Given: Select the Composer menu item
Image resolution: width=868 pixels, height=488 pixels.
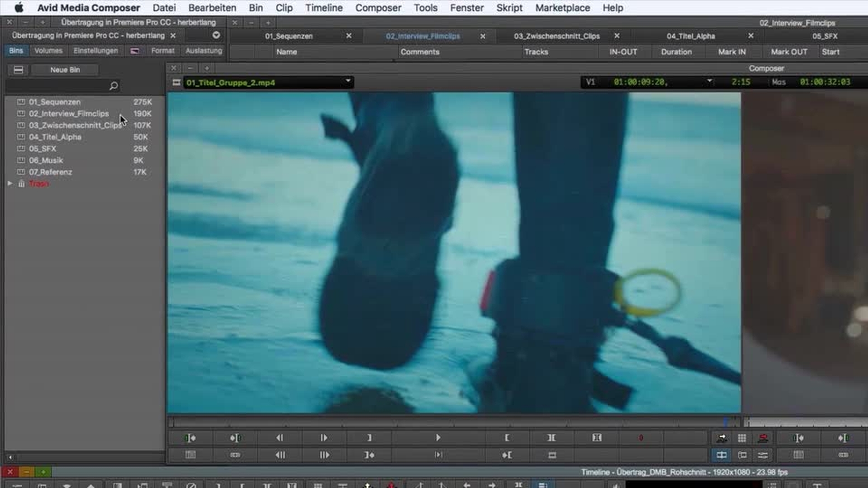Looking at the screenshot, I should coord(378,8).
